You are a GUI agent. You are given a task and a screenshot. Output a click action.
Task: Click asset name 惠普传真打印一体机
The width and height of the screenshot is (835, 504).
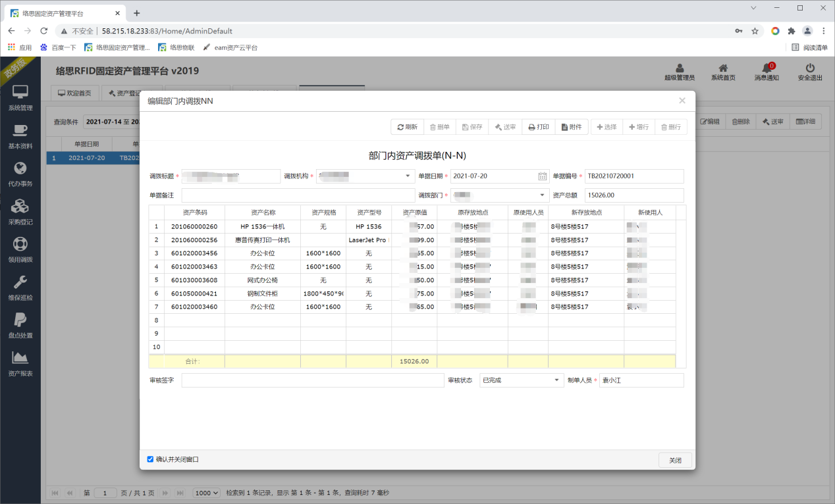[x=262, y=240]
